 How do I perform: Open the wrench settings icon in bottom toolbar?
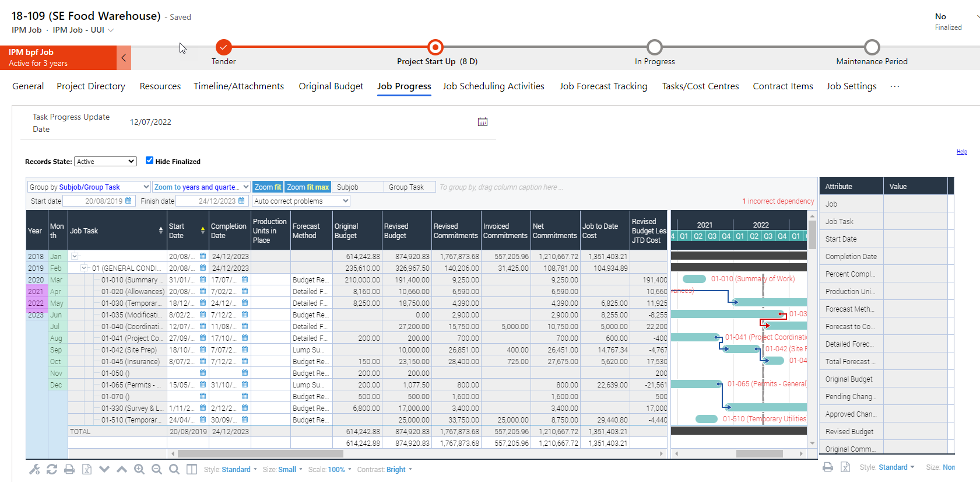34,469
